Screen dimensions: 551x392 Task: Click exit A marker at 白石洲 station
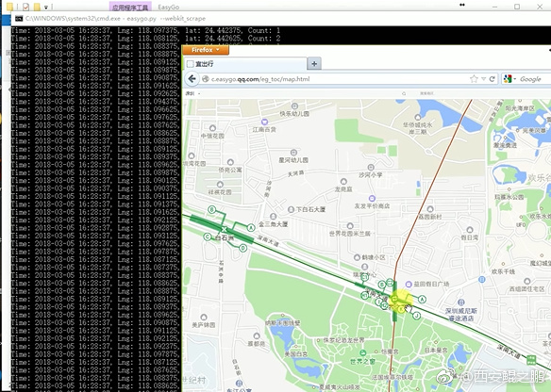[251, 228]
